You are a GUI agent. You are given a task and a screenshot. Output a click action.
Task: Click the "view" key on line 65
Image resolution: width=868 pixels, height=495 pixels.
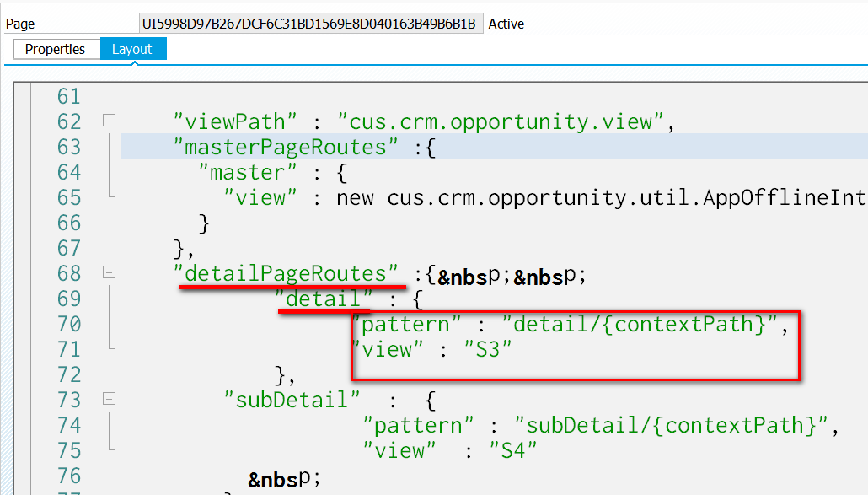point(260,197)
